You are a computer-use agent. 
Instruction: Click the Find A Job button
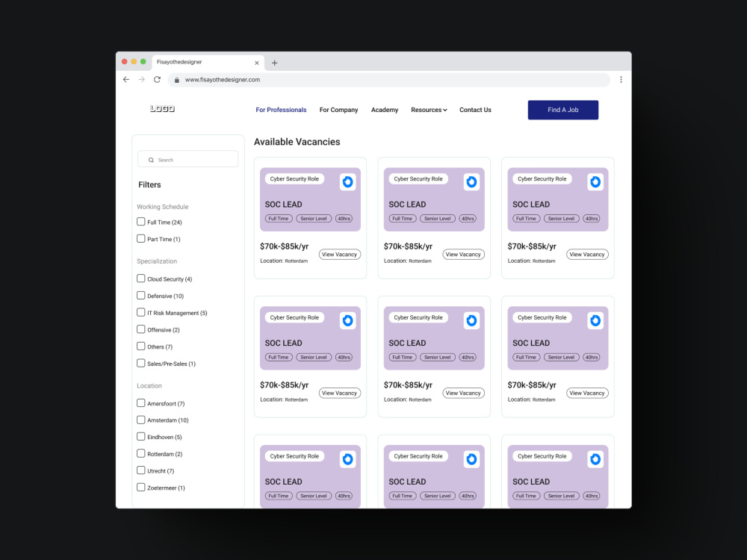[x=562, y=110]
